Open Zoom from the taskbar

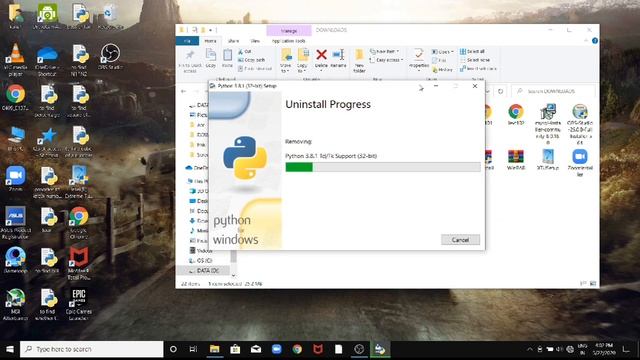click(x=277, y=349)
